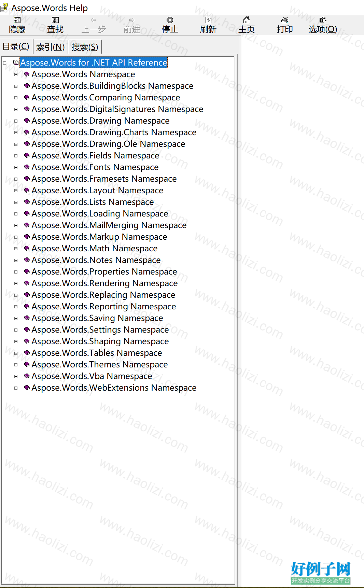The image size is (364, 588).
Task: Click the Home (主页) toolbar icon
Action: pos(246,20)
